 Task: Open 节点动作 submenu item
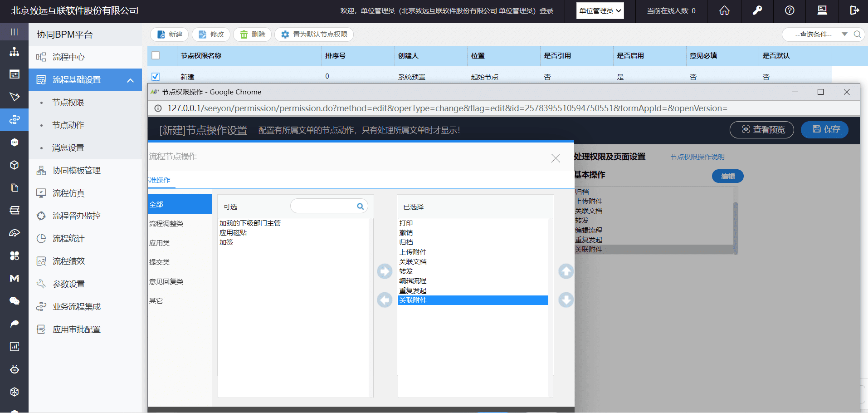(x=85, y=125)
